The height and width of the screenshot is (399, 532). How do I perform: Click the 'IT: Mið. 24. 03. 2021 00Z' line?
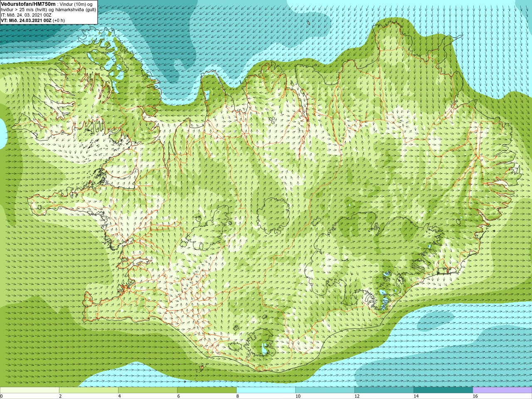click(x=26, y=15)
